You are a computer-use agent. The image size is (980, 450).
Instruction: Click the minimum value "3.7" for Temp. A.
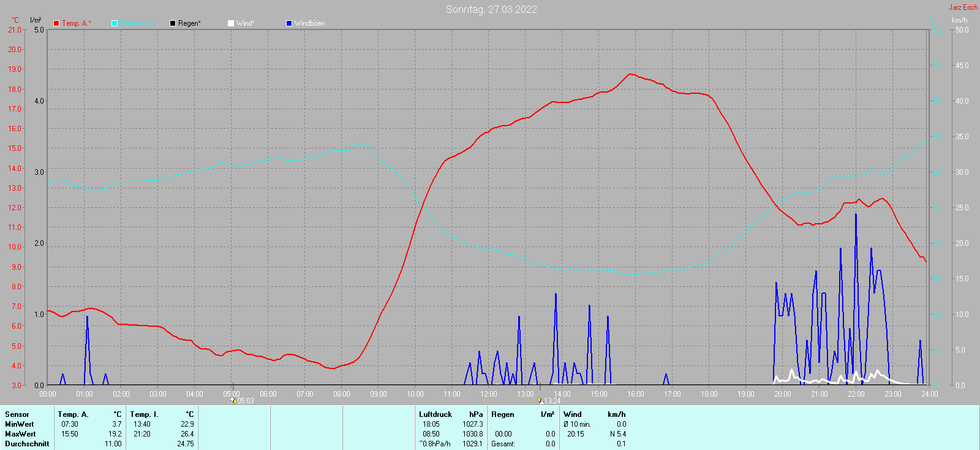tap(117, 424)
